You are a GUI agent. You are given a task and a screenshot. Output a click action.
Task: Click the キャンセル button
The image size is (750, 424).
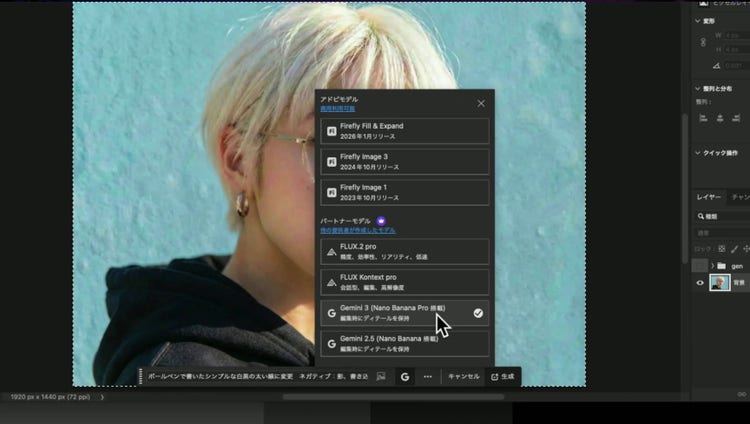463,377
